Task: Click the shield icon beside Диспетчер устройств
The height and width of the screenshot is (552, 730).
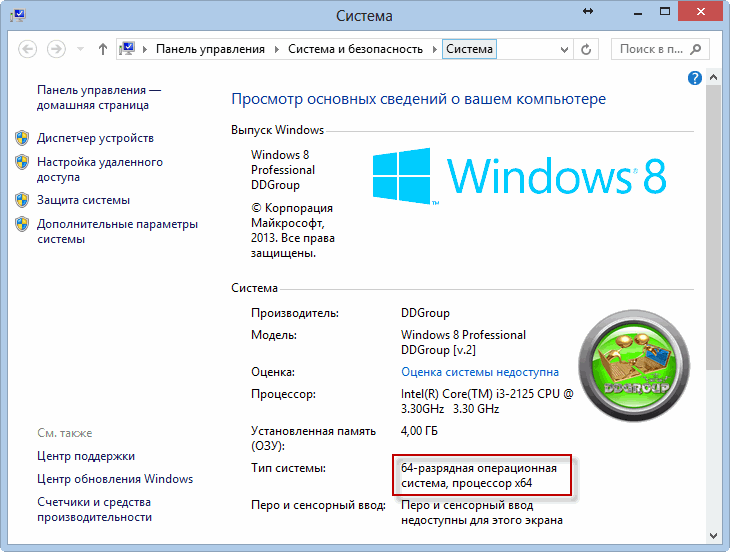Action: tap(22, 138)
